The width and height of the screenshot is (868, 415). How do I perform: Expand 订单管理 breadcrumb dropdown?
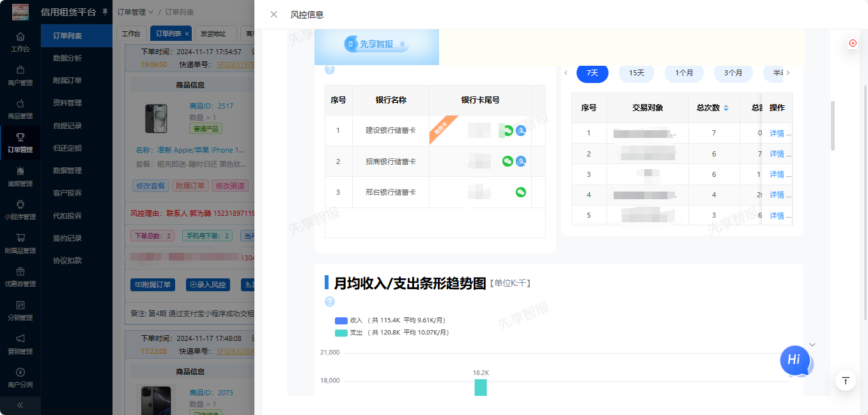(136, 12)
